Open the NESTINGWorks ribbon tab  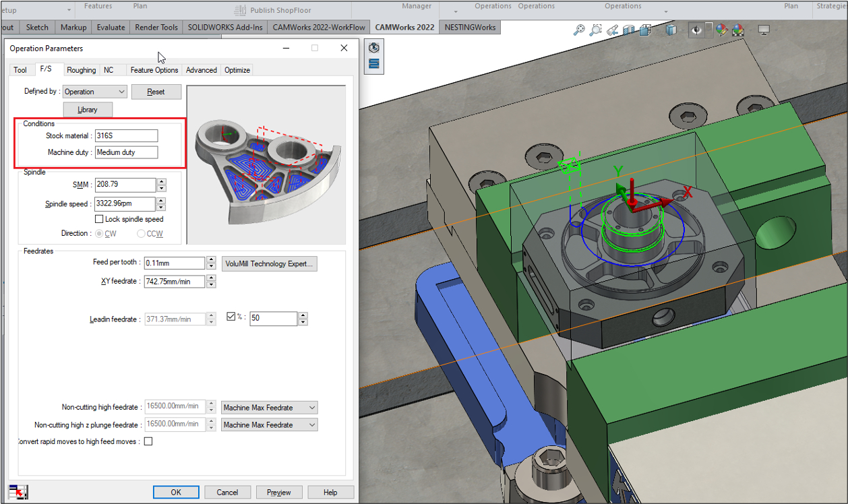[470, 28]
